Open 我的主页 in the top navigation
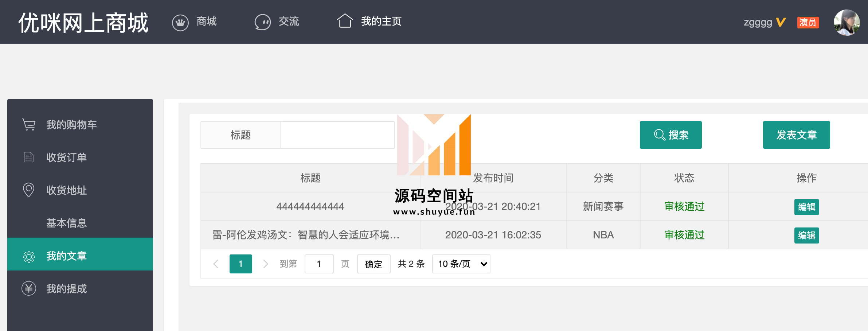The image size is (868, 331). point(381,22)
